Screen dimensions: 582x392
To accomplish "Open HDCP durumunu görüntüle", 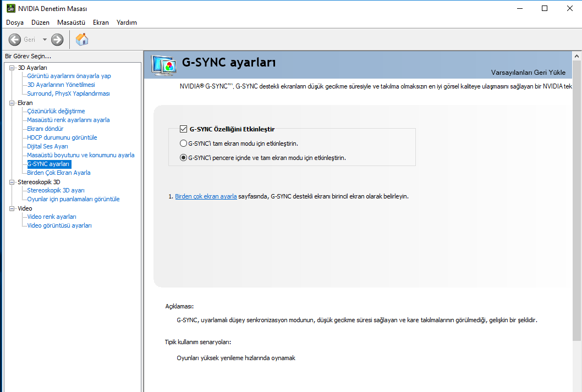I will coord(62,137).
